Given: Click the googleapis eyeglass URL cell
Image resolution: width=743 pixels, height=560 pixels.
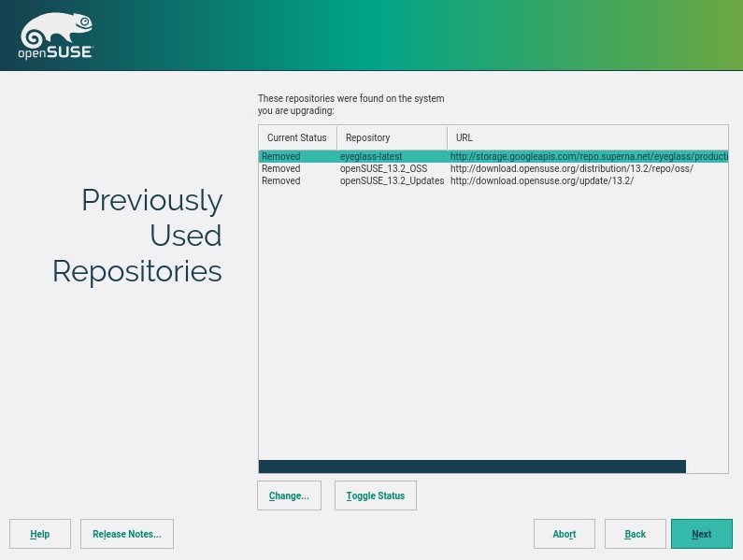Looking at the screenshot, I should click(589, 156).
